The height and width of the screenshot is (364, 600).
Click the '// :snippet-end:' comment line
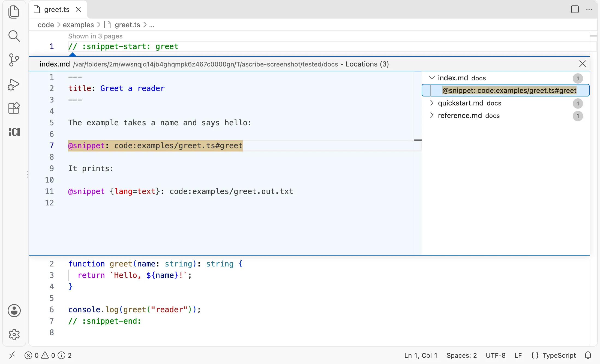[105, 321]
